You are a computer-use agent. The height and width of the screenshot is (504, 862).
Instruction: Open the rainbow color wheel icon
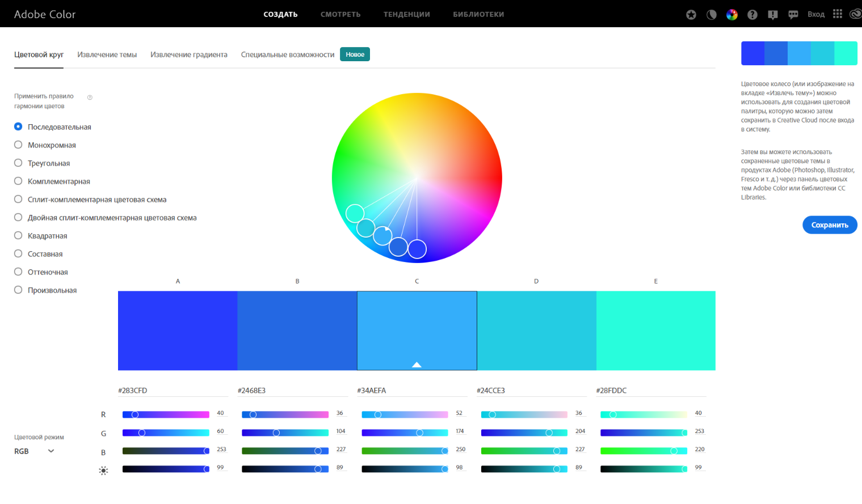732,15
